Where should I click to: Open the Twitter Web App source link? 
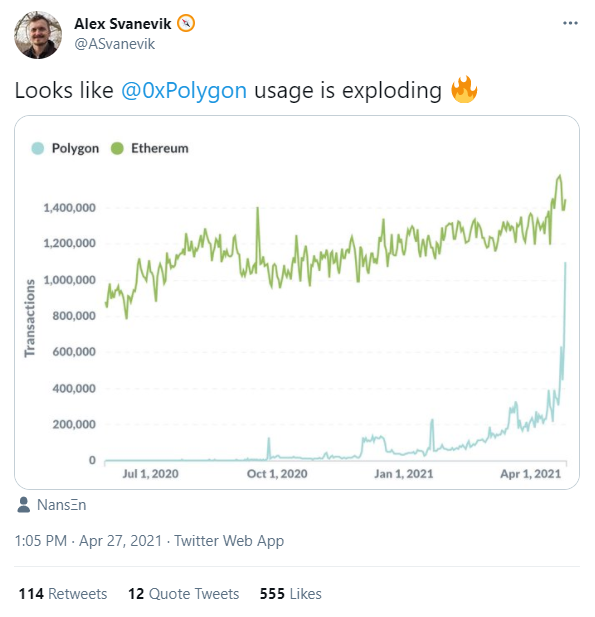coord(229,541)
